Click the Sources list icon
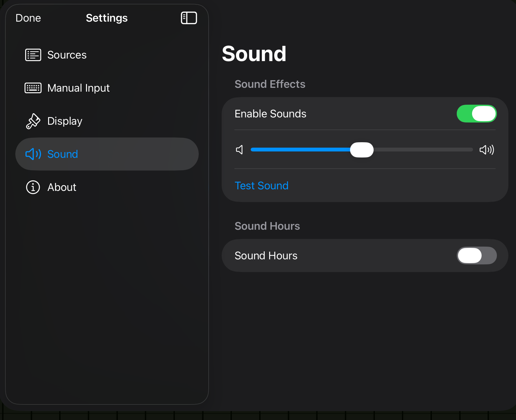The image size is (516, 420). [33, 55]
